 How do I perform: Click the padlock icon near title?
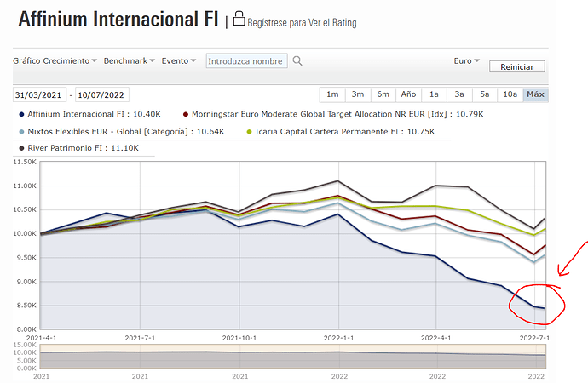point(239,19)
